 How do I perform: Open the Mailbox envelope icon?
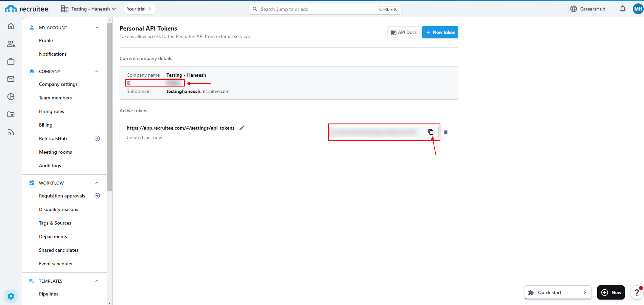[11, 79]
